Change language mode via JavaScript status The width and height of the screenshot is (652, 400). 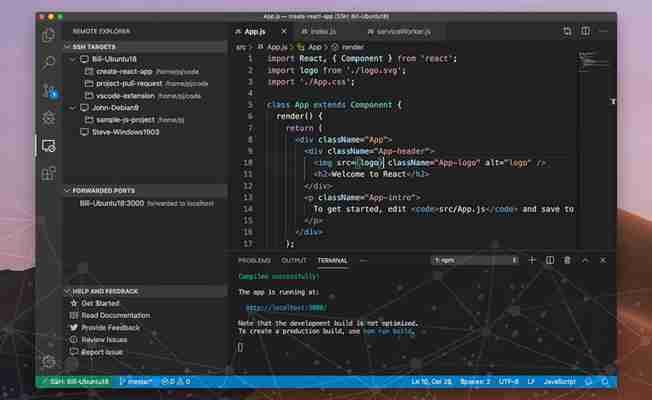coord(560,381)
